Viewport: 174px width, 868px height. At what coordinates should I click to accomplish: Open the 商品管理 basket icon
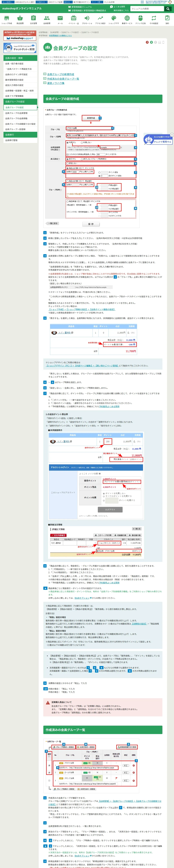pyautogui.click(x=20, y=18)
